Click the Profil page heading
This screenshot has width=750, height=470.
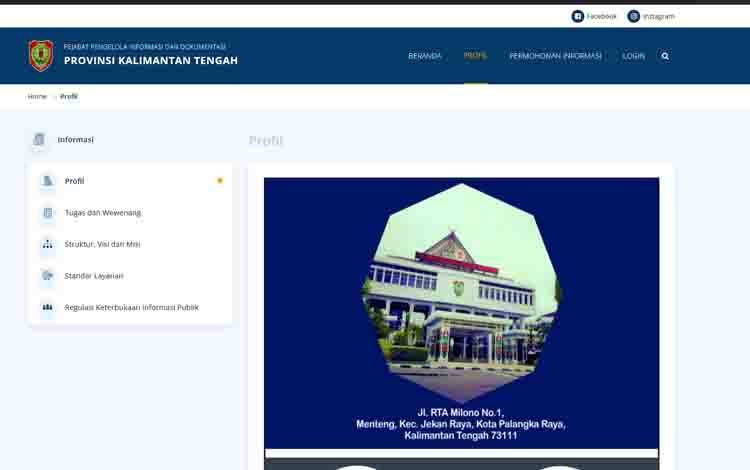point(266,140)
